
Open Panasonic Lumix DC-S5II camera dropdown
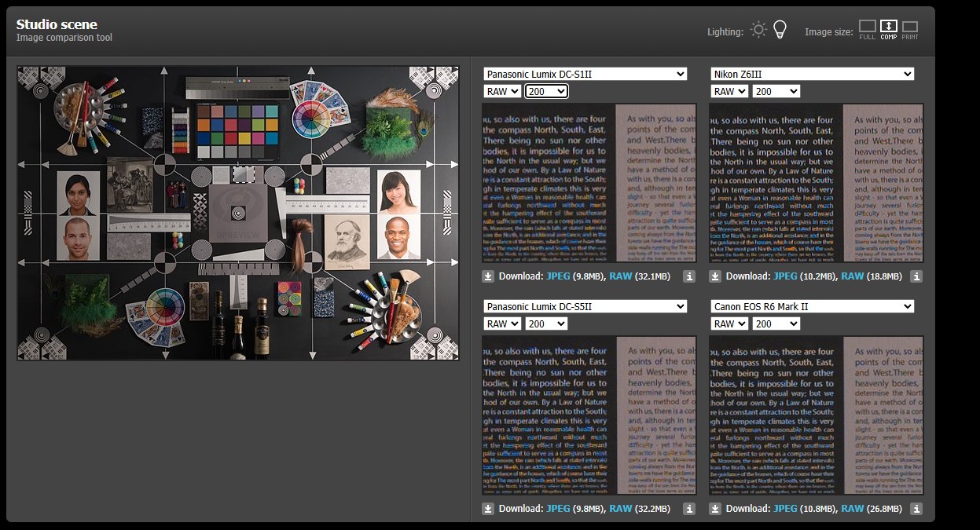pyautogui.click(x=585, y=306)
